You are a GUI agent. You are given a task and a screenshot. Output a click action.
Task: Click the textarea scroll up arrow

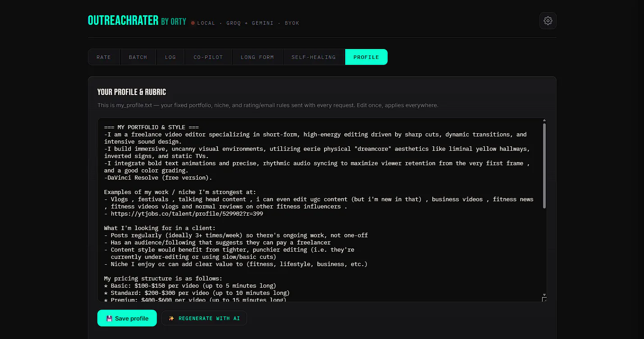click(544, 121)
